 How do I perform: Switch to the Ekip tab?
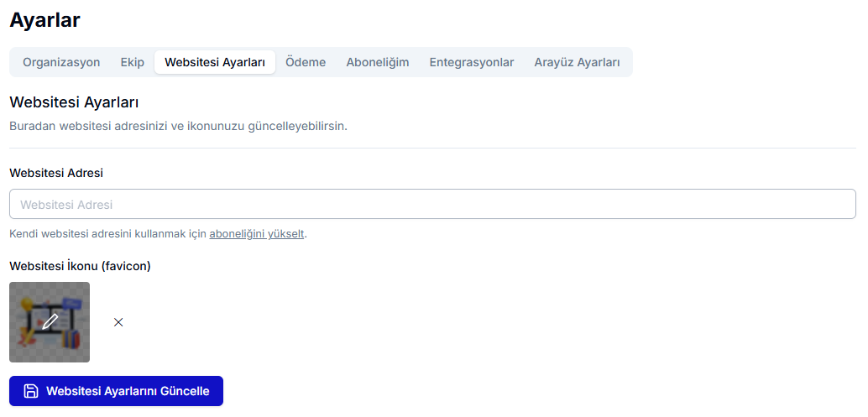(x=133, y=62)
